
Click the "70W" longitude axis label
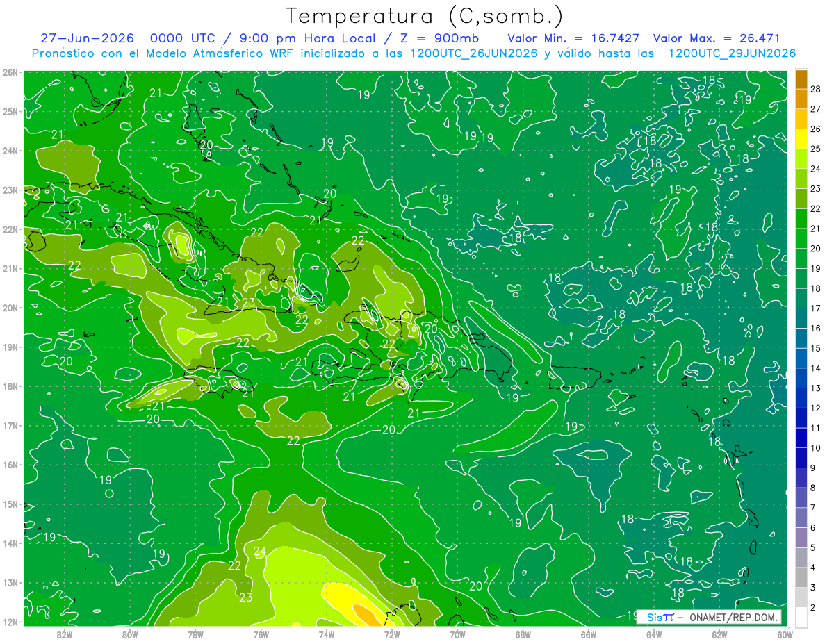(x=457, y=634)
